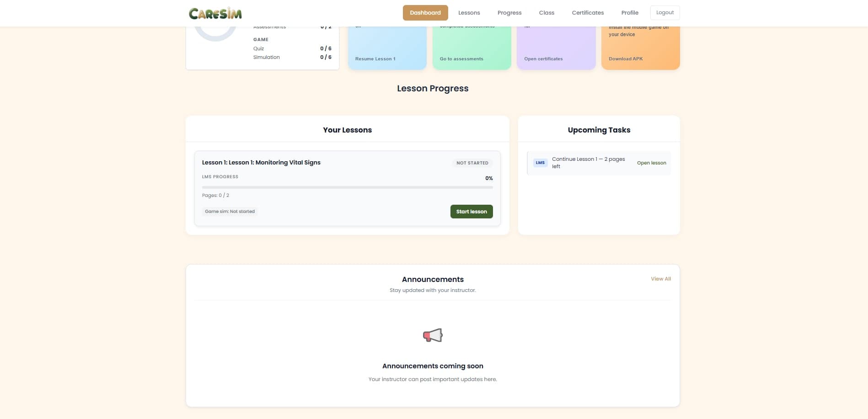The height and width of the screenshot is (419, 868).
Task: Go to assessments via the green card
Action: [461, 58]
